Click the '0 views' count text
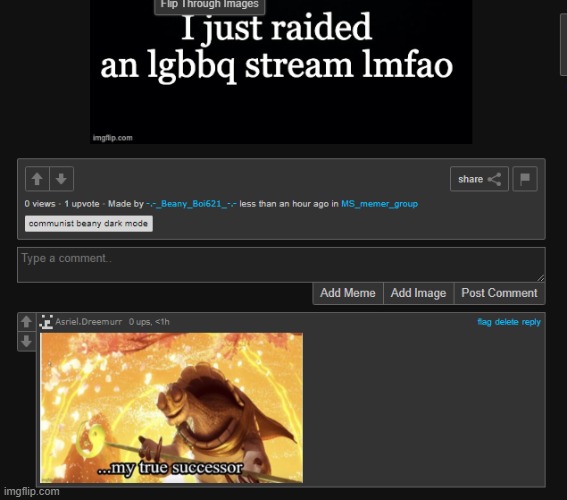567x500 pixels. point(40,204)
